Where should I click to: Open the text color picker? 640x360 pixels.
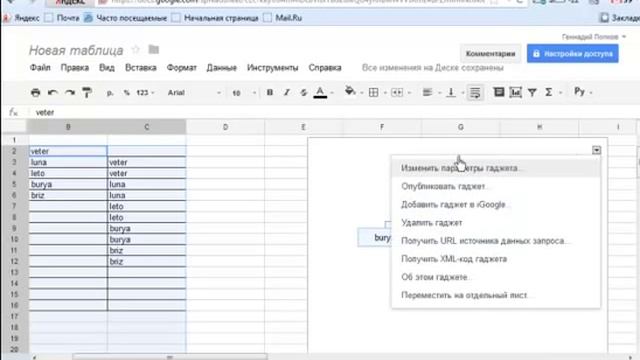coord(320,93)
